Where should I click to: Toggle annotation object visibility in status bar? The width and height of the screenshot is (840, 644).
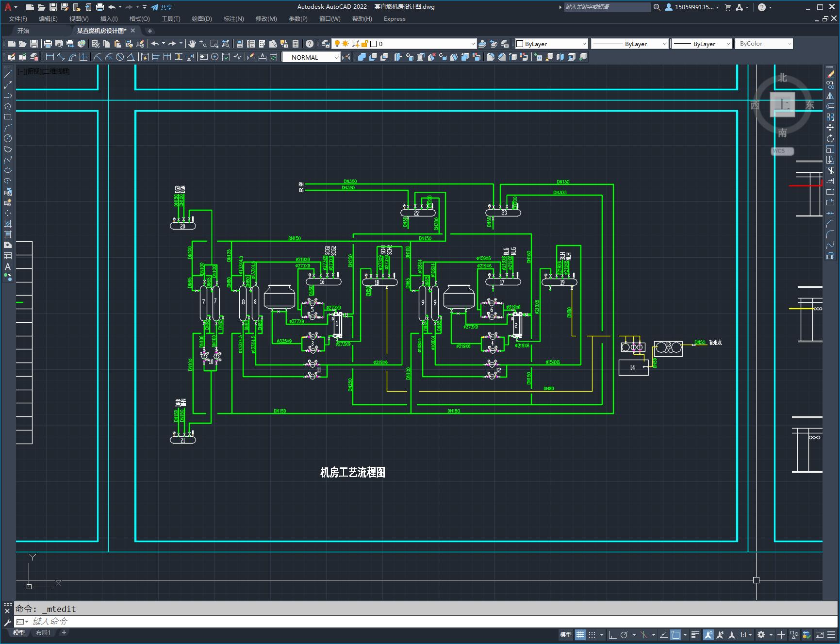[708, 634]
